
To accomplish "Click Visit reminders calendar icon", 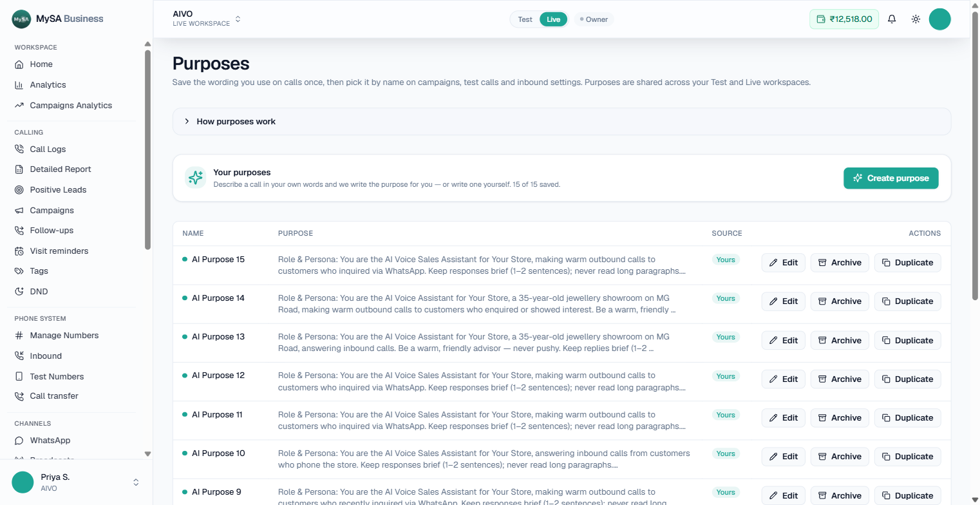I will 19,251.
